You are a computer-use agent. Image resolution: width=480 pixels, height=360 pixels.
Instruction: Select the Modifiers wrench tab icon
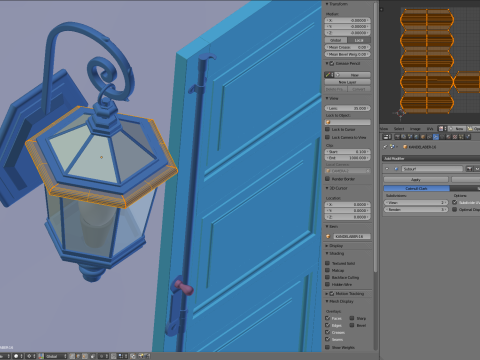click(436, 137)
